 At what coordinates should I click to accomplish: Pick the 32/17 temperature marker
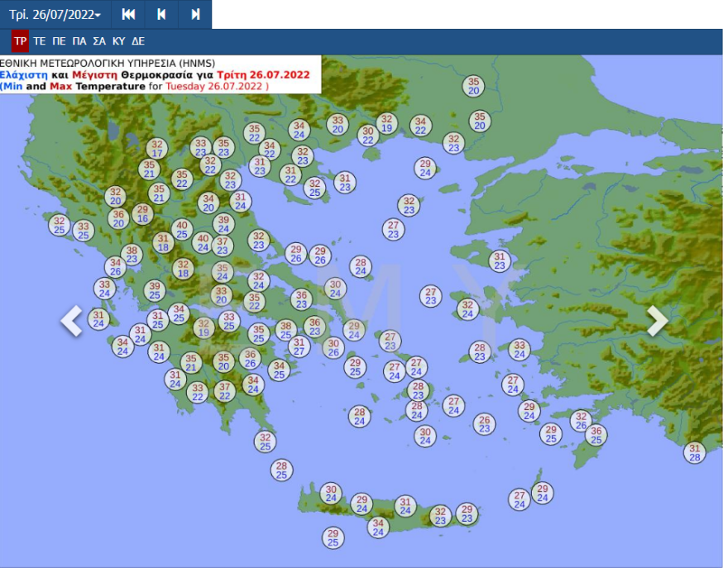[156, 149]
